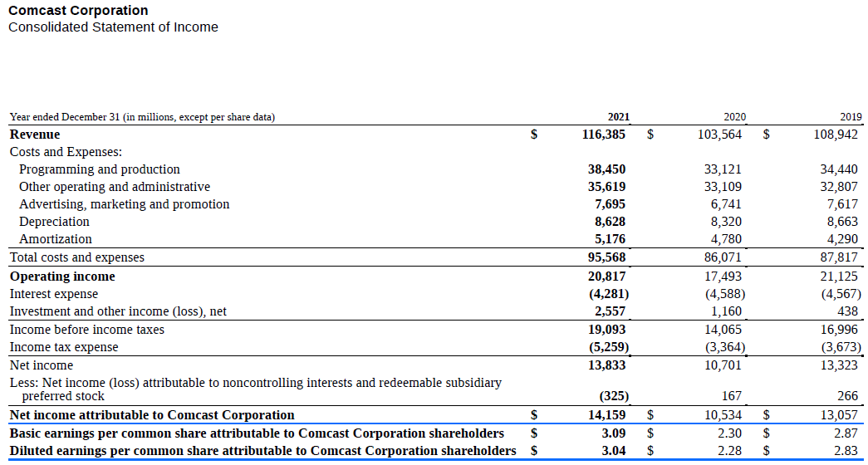The width and height of the screenshot is (868, 465).
Task: Click Net income attributable to Comcast Corporation
Action: point(152,415)
